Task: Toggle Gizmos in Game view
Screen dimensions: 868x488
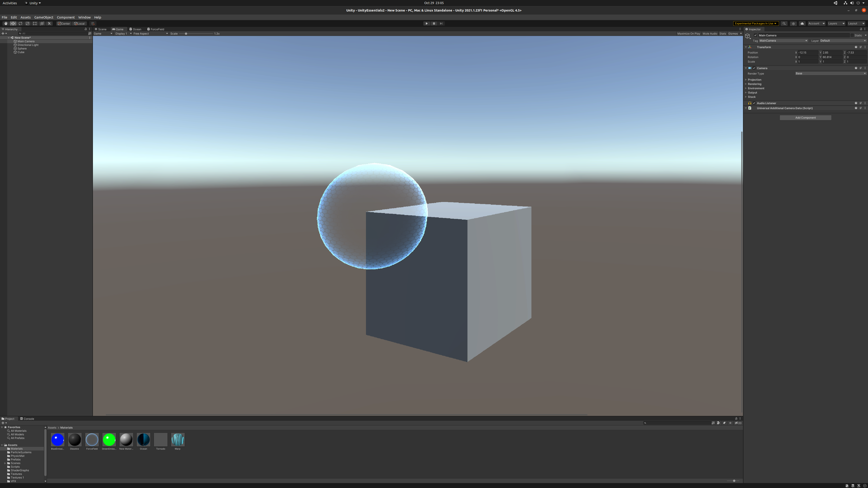Action: click(x=733, y=34)
